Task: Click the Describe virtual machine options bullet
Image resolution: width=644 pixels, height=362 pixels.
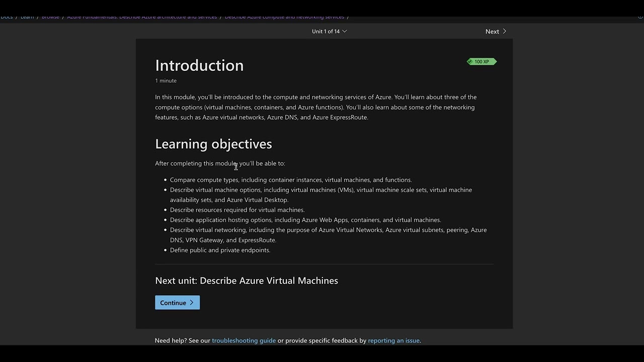Action: coord(321,195)
